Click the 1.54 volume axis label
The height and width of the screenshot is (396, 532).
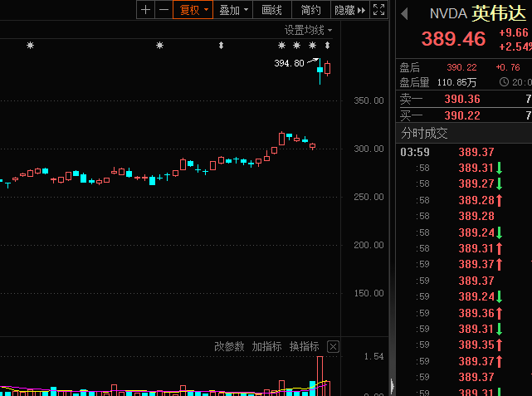click(373, 356)
